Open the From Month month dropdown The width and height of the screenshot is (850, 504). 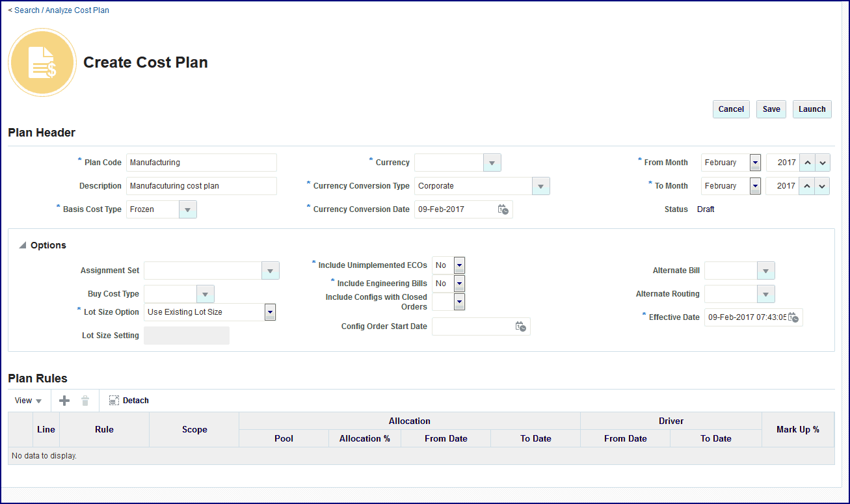click(x=755, y=163)
